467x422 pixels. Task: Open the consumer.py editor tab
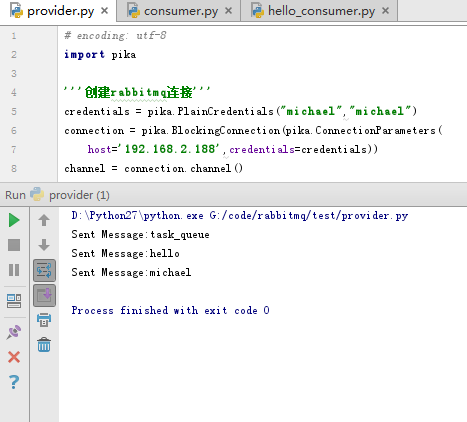coord(179,11)
